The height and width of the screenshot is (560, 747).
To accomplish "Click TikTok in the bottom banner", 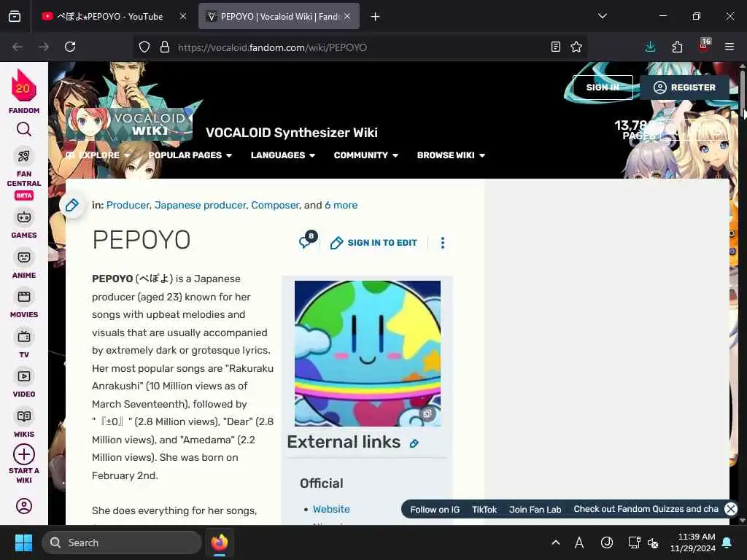I will 484,510.
